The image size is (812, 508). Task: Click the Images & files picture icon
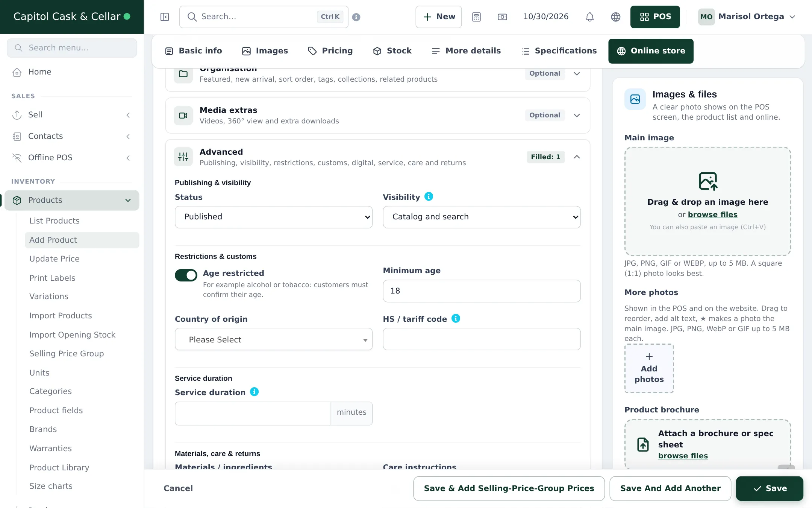click(635, 99)
